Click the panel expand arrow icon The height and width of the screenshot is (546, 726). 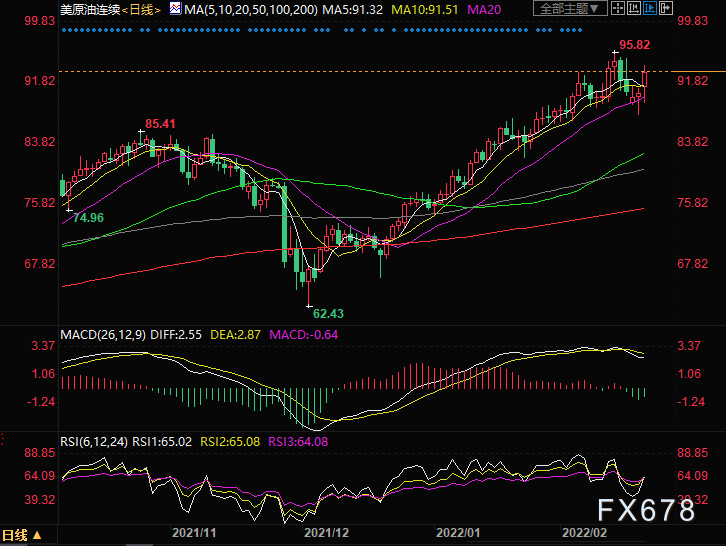(666, 8)
